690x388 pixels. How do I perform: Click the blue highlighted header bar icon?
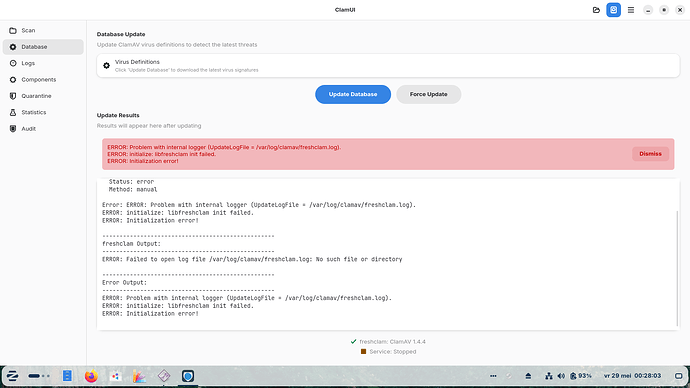(x=613, y=10)
